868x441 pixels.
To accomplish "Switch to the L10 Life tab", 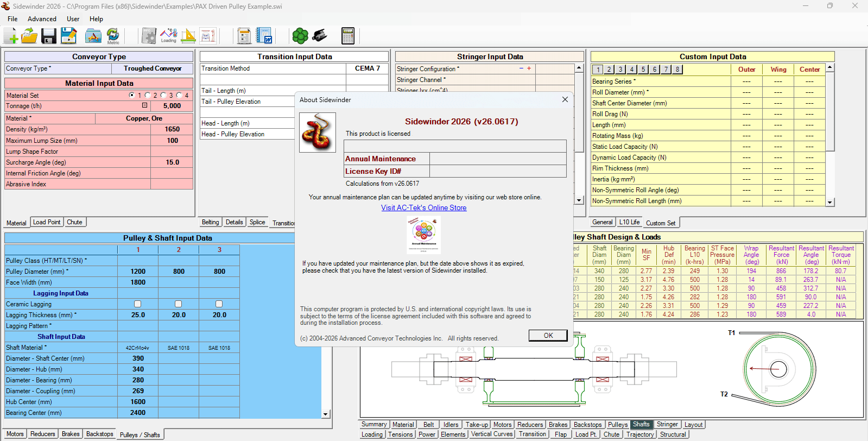I will 629,222.
